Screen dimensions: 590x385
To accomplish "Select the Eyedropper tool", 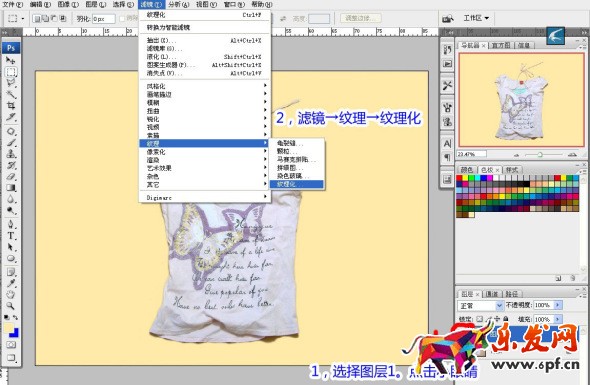I will (11, 283).
